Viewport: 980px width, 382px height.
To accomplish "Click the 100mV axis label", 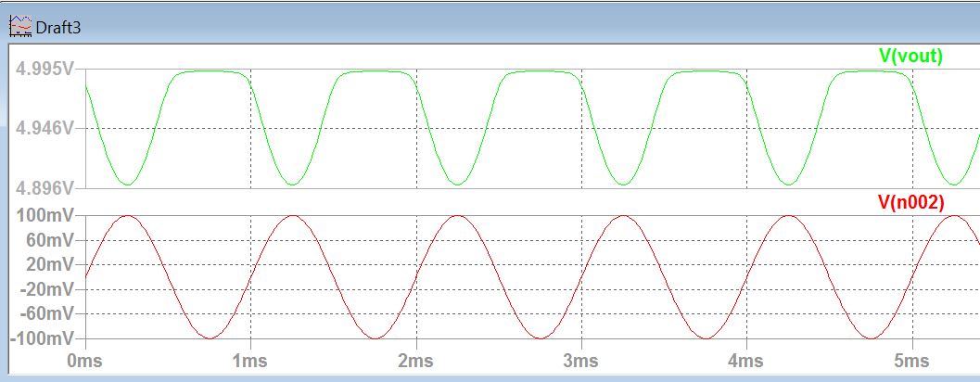I will coord(44,216).
